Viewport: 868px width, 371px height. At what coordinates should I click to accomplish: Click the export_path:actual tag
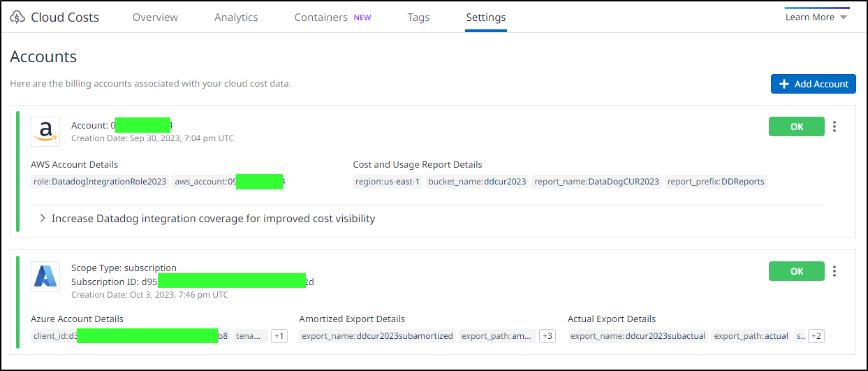pos(751,336)
